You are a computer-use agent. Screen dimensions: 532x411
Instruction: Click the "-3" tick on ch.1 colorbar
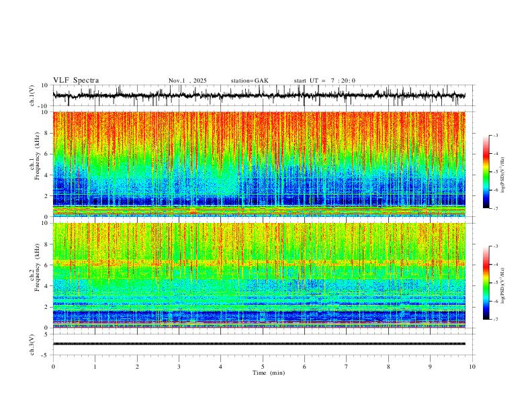[496, 135]
